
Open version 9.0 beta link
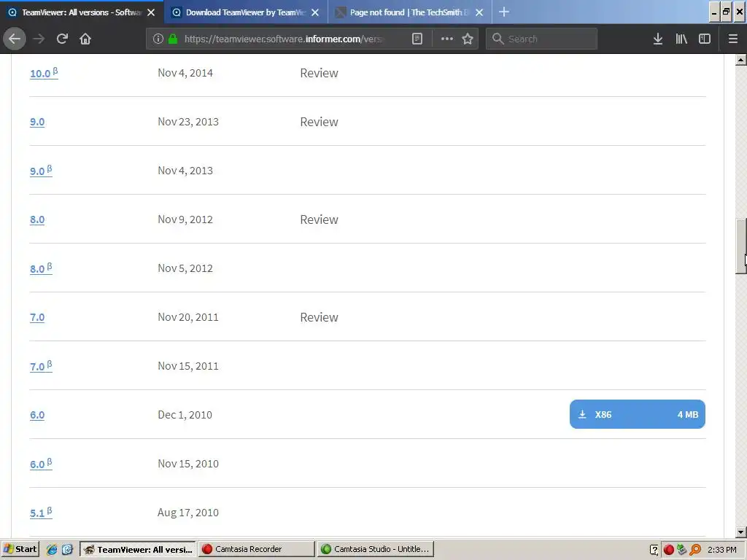[41, 171]
